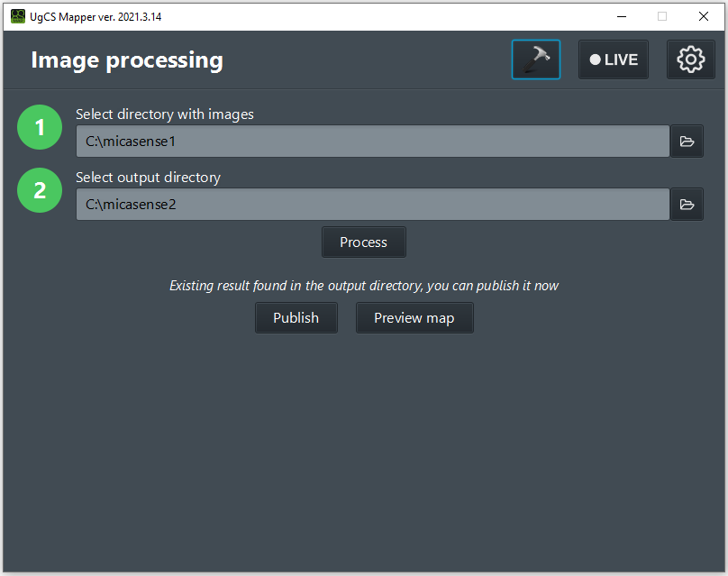Click the UgCS Mapper title bar icon

tap(18, 16)
